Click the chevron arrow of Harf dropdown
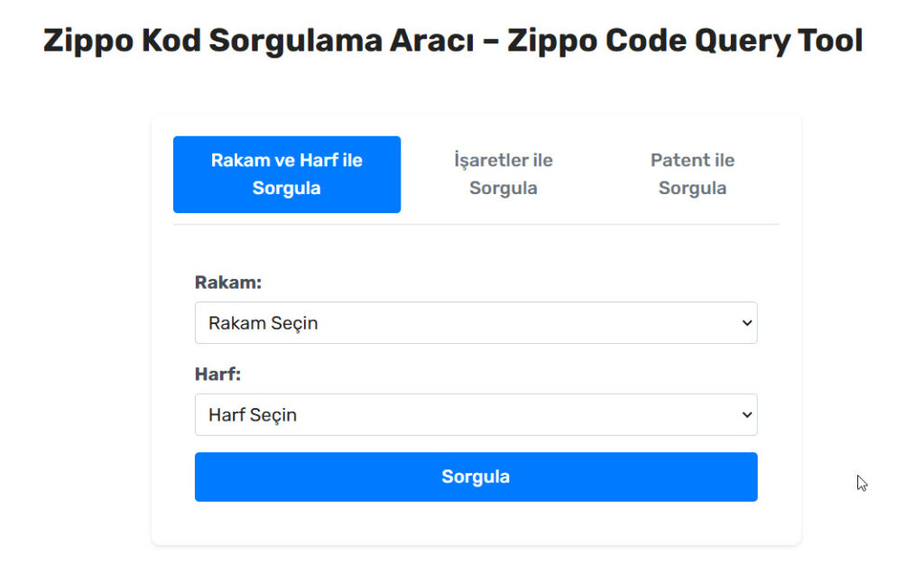The image size is (924, 584). coord(746,415)
